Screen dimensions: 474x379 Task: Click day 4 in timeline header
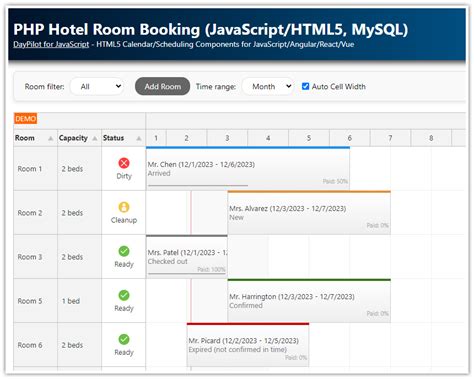tap(268, 138)
